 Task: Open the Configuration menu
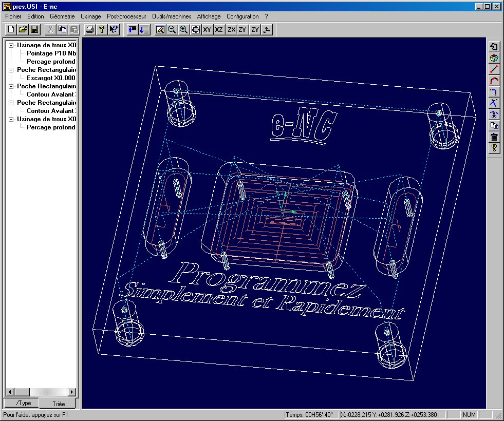242,16
